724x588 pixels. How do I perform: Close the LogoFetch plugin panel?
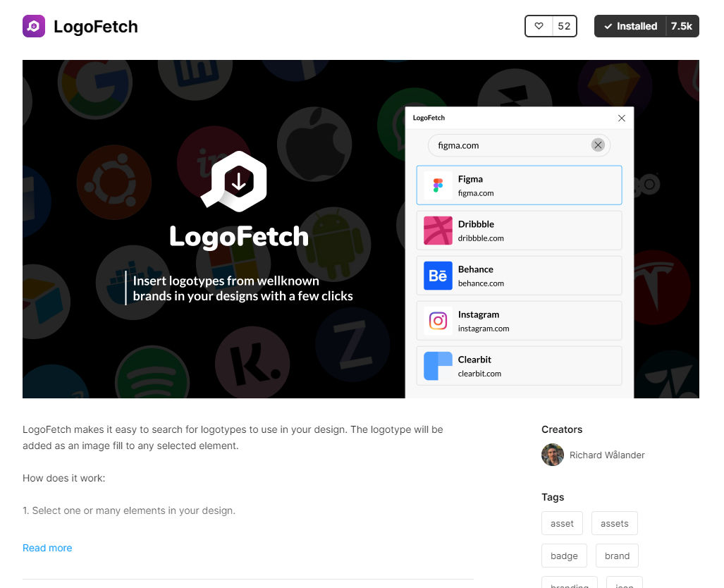(622, 118)
